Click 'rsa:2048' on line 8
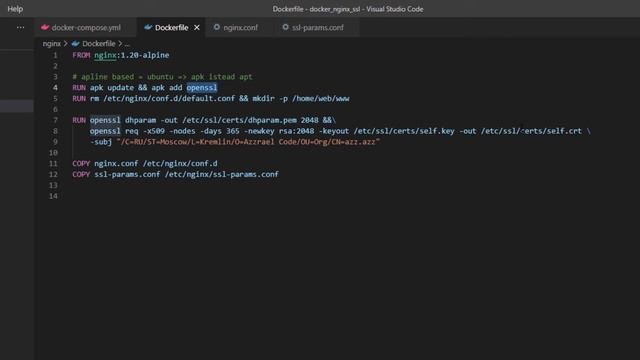Viewport: 640px width, 360px height. click(x=297, y=131)
